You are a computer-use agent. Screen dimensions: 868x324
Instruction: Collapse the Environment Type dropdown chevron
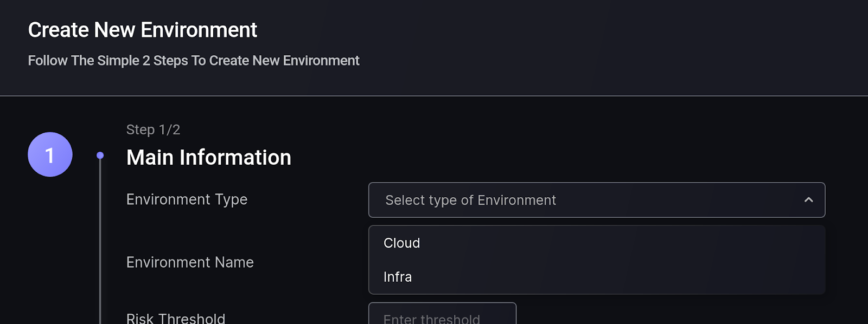(808, 200)
